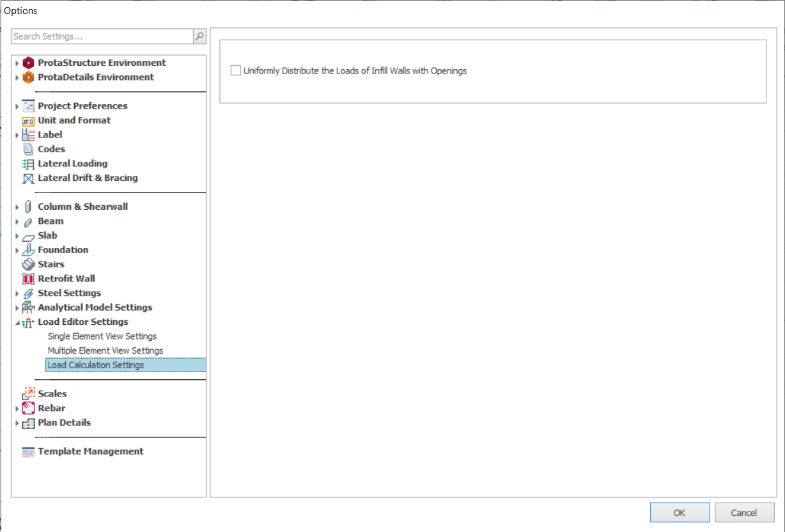The width and height of the screenshot is (785, 532).
Task: Select the Stairs icon
Action: coord(28,264)
